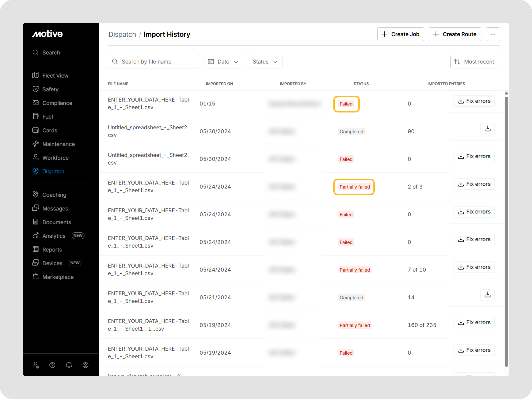532x399 pixels.
Task: Click the Create Route button
Action: [x=454, y=34]
